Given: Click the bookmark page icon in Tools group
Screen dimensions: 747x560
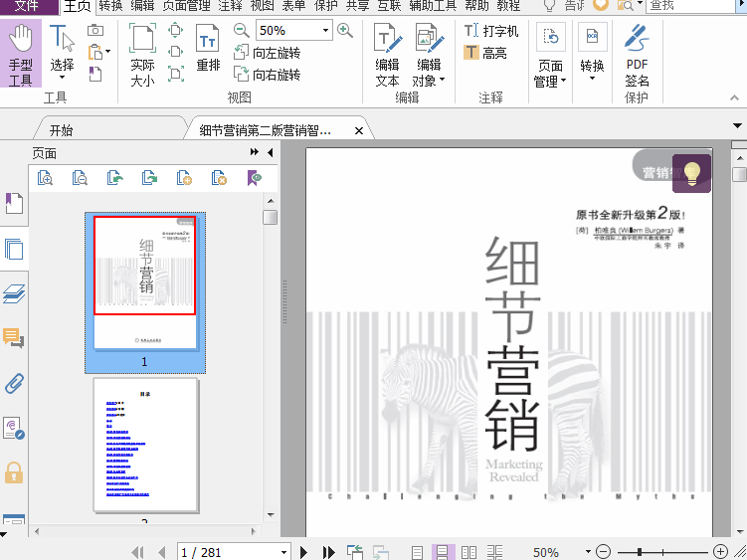Looking at the screenshot, I should tap(95, 74).
